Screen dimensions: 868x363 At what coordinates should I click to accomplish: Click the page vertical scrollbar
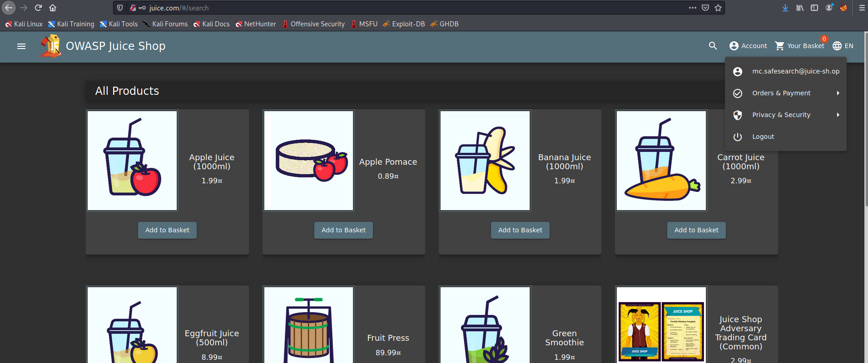866,120
